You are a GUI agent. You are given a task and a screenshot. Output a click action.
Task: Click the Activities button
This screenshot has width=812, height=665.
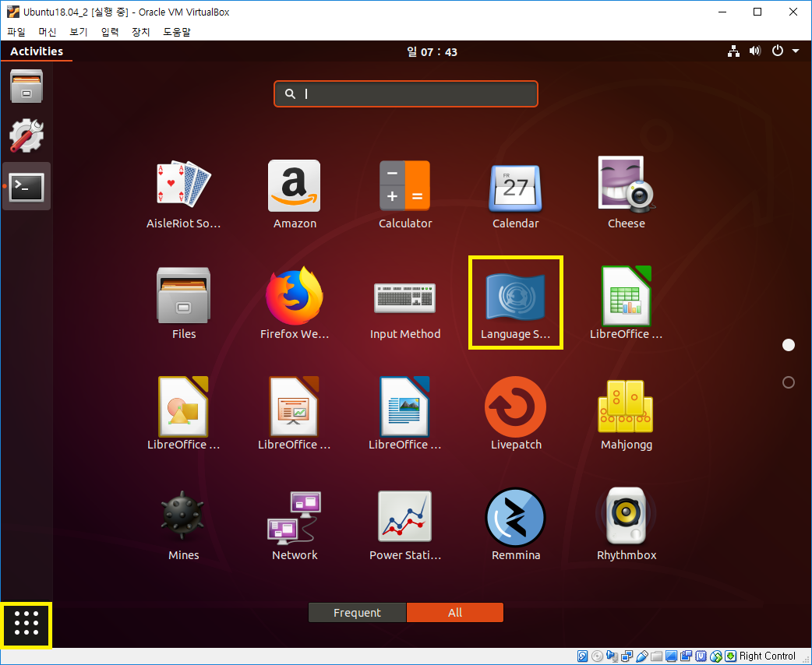[37, 51]
